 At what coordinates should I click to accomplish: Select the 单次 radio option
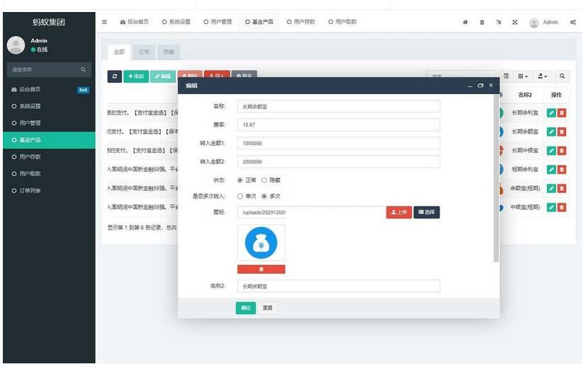[x=240, y=196]
